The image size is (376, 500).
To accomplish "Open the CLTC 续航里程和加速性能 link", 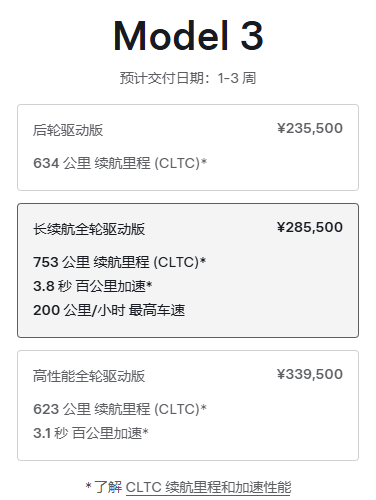I will pos(208,487).
